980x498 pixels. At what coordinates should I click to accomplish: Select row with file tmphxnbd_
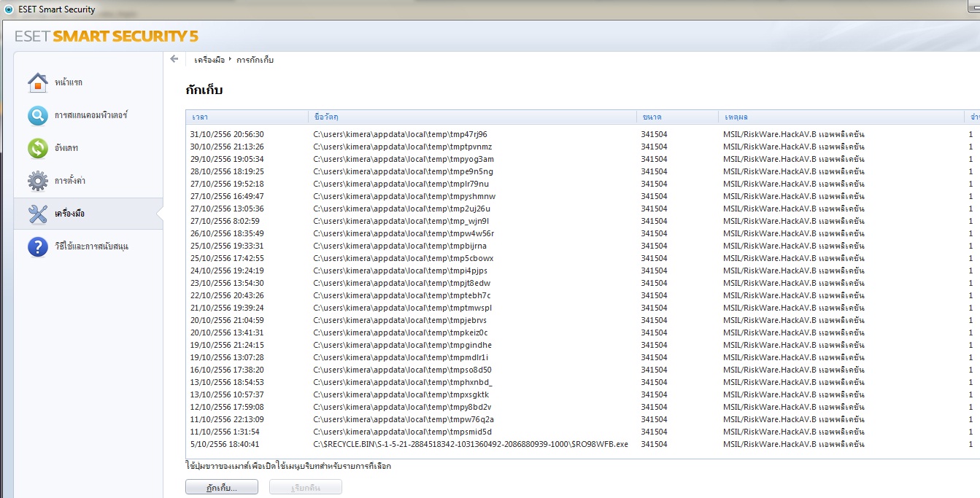coord(582,382)
